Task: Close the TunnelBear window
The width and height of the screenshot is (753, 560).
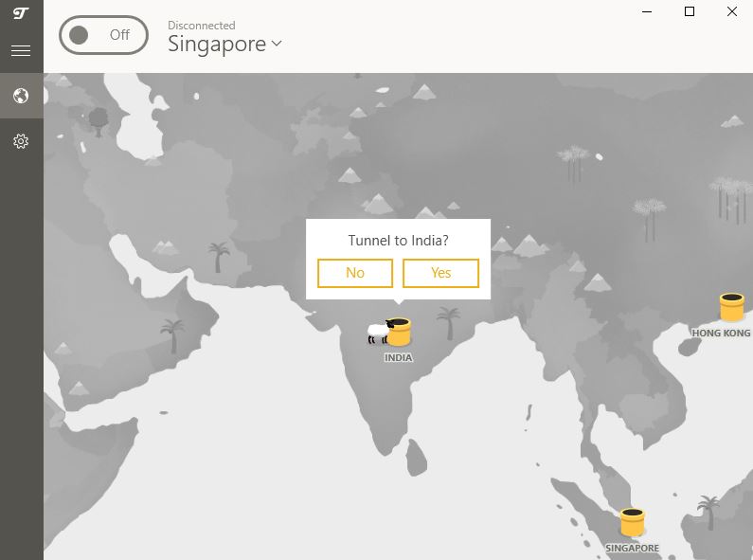Action: 732,11
